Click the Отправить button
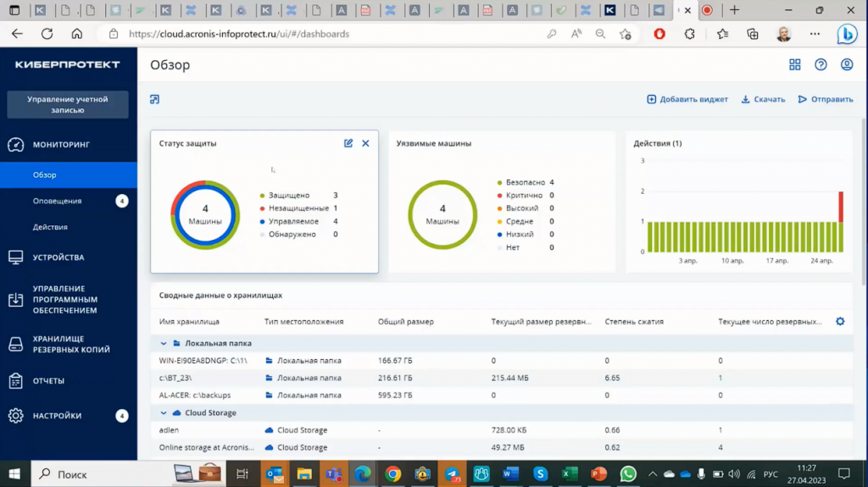 [826, 99]
